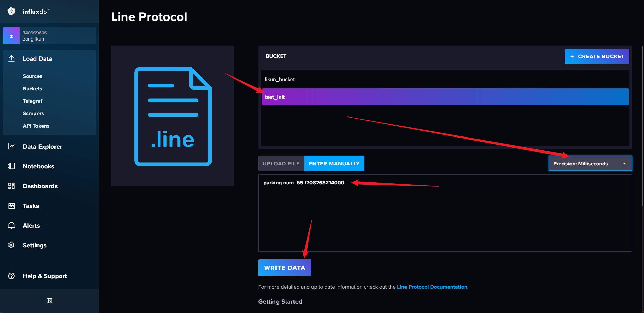Click the Help & Support question icon
Image resolution: width=644 pixels, height=313 pixels.
click(x=12, y=276)
